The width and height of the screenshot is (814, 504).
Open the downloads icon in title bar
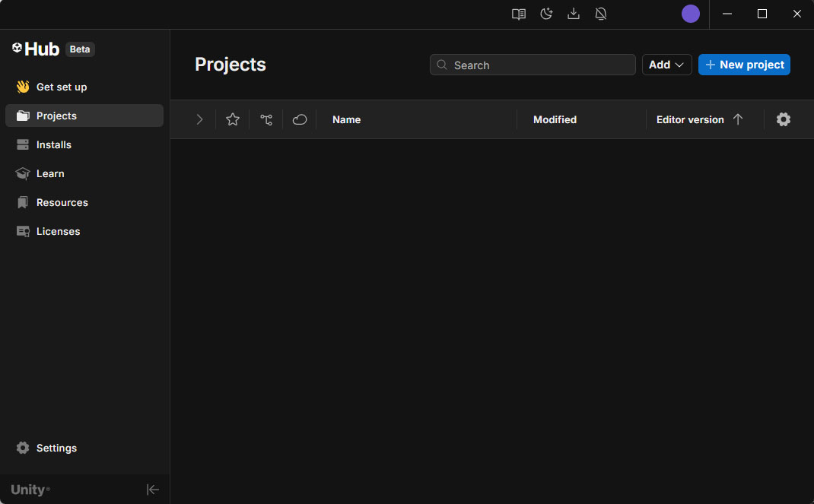point(574,14)
